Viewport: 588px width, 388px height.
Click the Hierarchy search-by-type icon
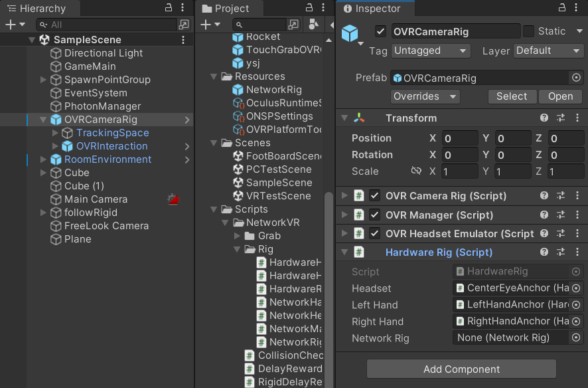[184, 25]
